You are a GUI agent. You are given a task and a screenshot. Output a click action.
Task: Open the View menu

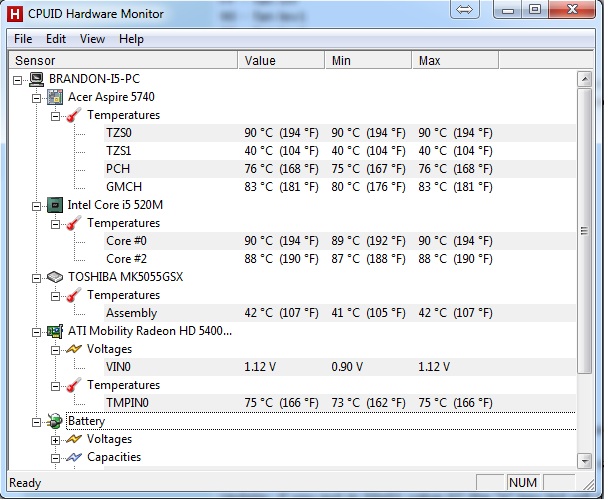click(93, 39)
